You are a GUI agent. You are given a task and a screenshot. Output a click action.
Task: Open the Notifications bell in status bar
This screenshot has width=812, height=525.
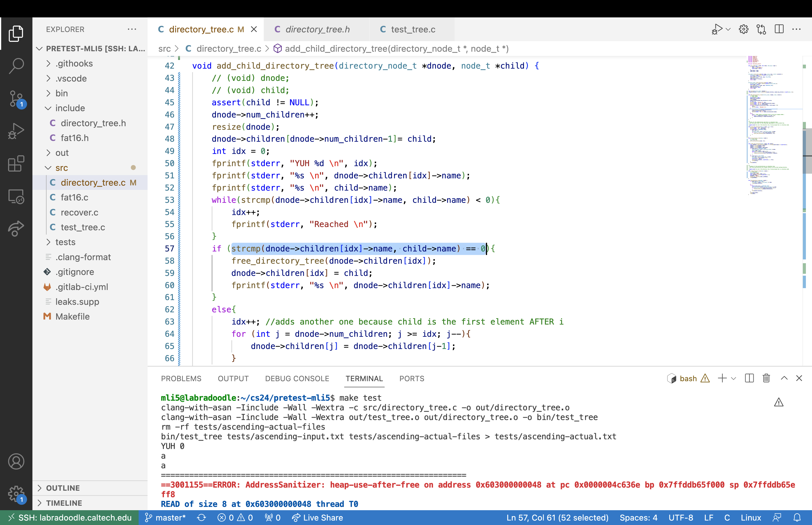(797, 517)
